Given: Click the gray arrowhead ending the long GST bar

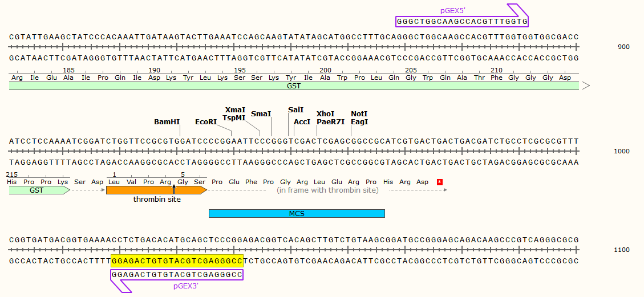Looking at the screenshot, I should coord(586,86).
